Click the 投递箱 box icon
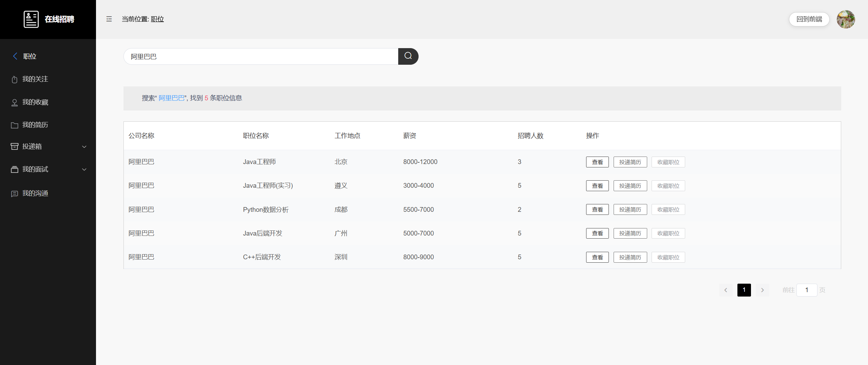The width and height of the screenshot is (868, 365). (14, 146)
